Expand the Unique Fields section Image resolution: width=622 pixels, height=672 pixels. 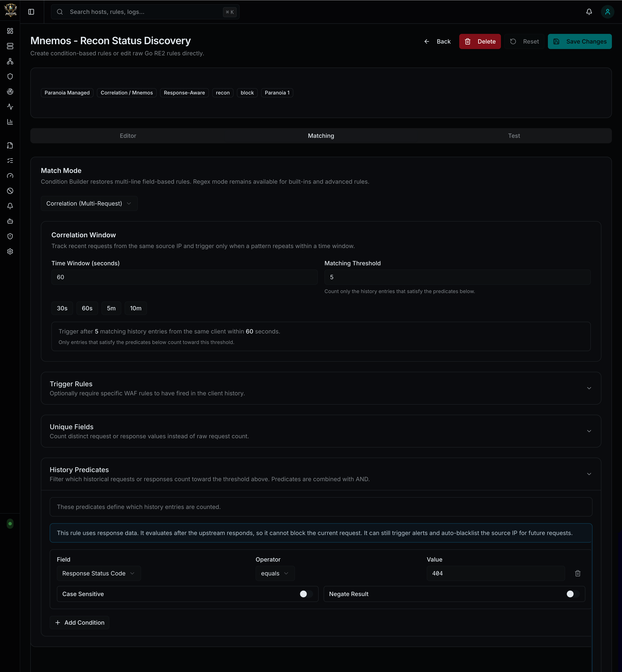pyautogui.click(x=321, y=431)
